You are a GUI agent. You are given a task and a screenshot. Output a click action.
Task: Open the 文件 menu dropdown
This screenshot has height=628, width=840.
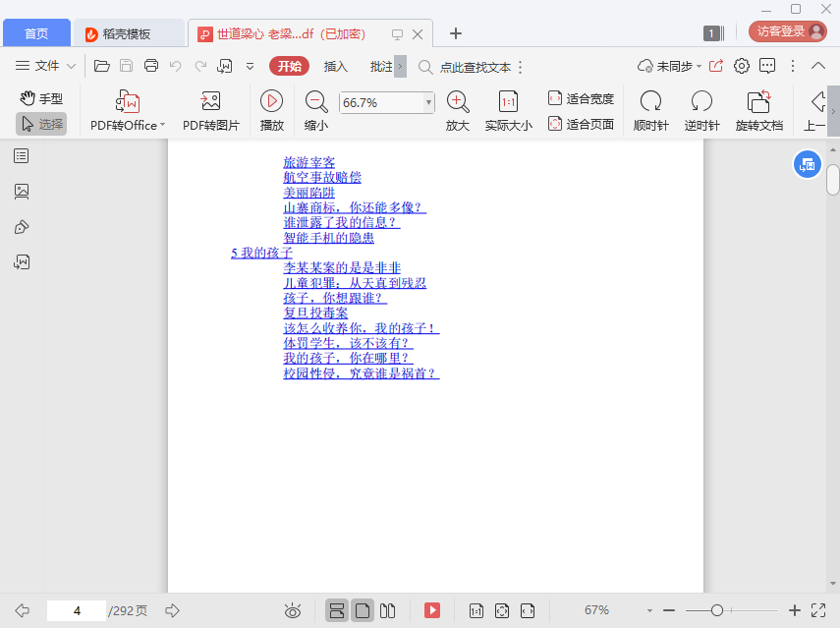[46, 66]
